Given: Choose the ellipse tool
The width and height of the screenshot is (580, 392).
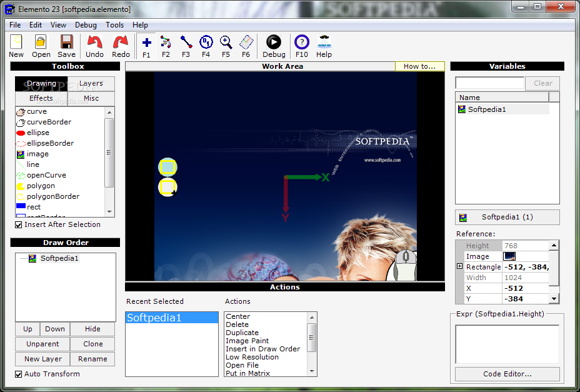Looking at the screenshot, I should tap(33, 133).
